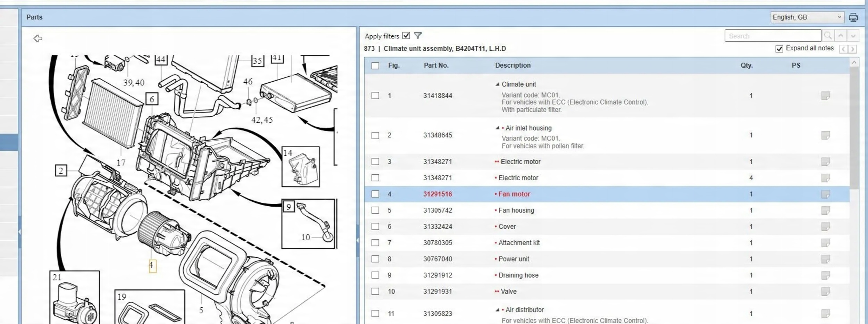The image size is (868, 324).
Task: Click callout 2 in the diagram
Action: [61, 171]
